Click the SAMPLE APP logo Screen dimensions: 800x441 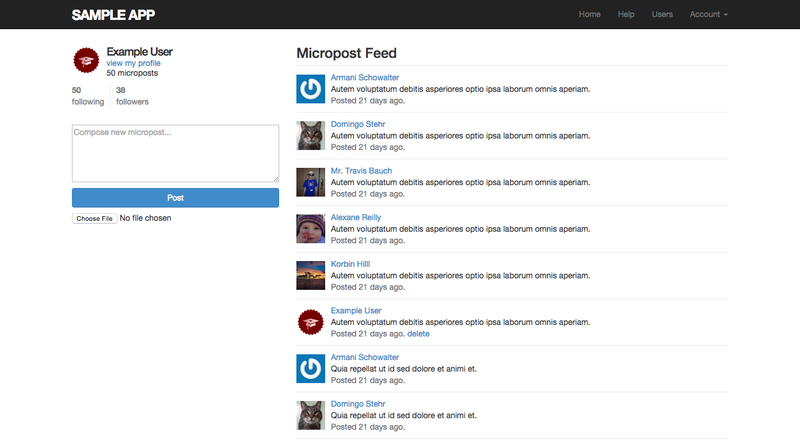tap(113, 15)
